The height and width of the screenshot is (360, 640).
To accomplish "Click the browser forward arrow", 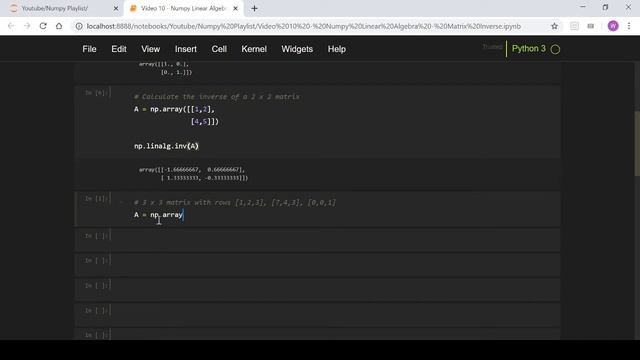I will pos(27,26).
